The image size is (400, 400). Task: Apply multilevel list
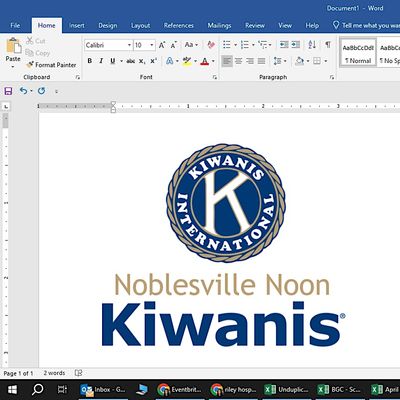(x=263, y=45)
